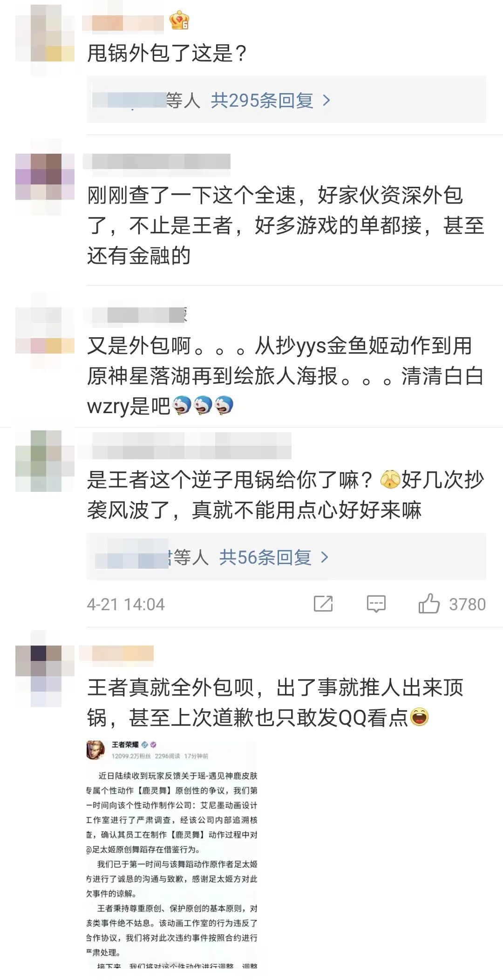This screenshot has width=503, height=980.
Task: Open blurred username above 王者真就全外包呗 comment
Action: click(117, 653)
